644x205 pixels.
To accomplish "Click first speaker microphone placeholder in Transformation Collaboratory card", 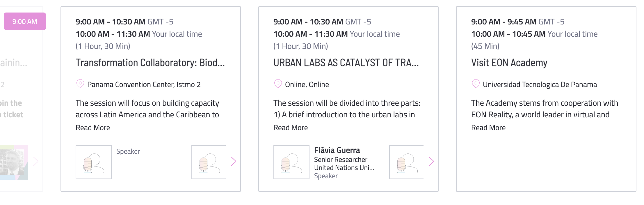I will 94,162.
